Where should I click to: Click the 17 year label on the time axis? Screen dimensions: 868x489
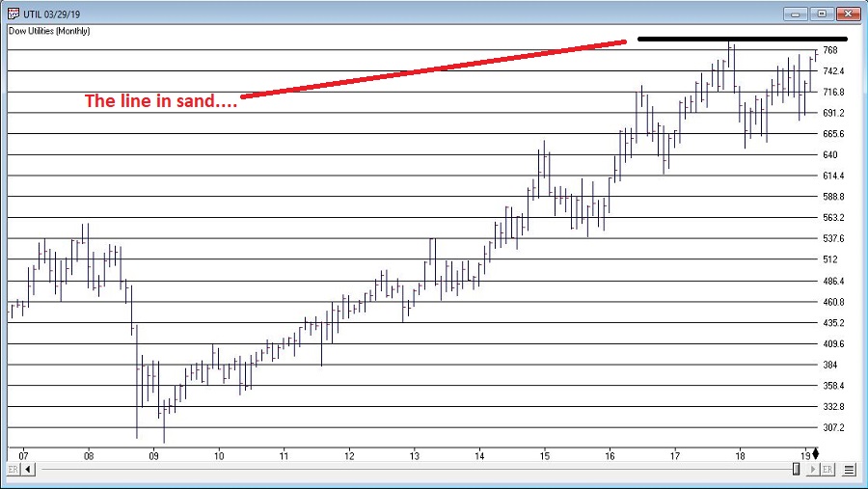[x=675, y=456]
